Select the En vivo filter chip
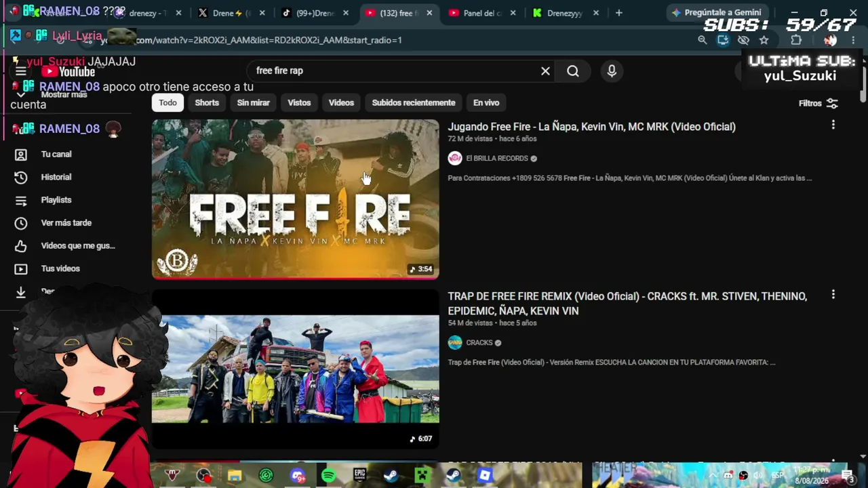The width and height of the screenshot is (868, 488). point(486,103)
